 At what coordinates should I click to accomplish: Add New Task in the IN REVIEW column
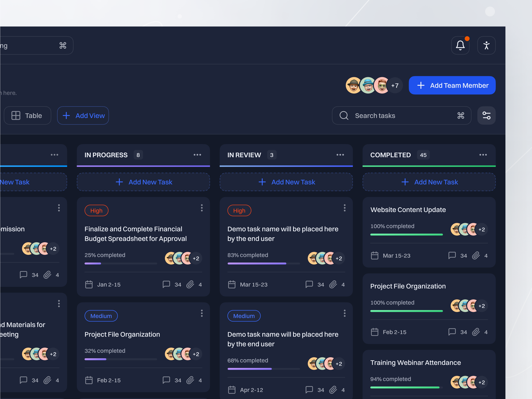click(286, 182)
